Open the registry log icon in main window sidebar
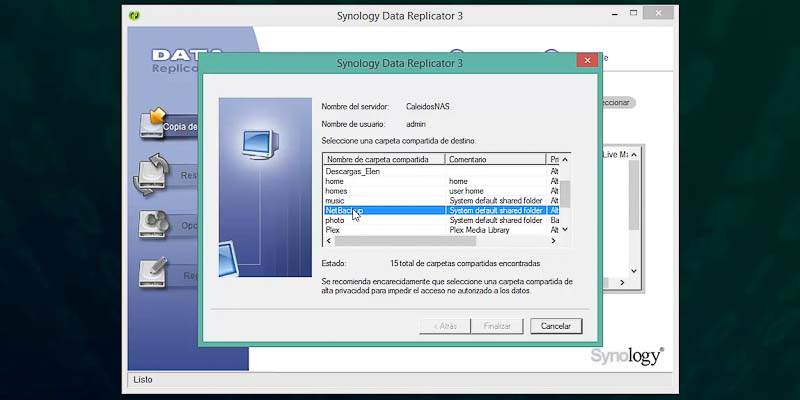Viewport: 800px width, 400px height. point(154,273)
